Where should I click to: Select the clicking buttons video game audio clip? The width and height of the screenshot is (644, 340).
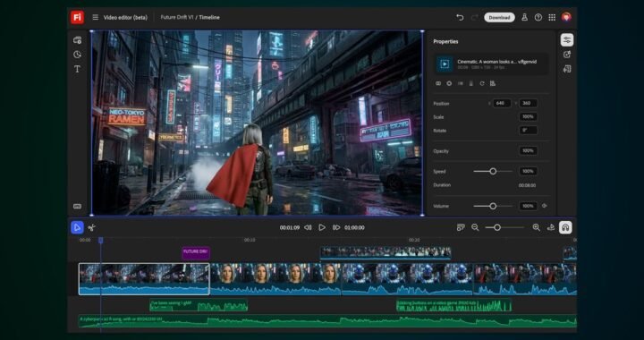pos(453,305)
